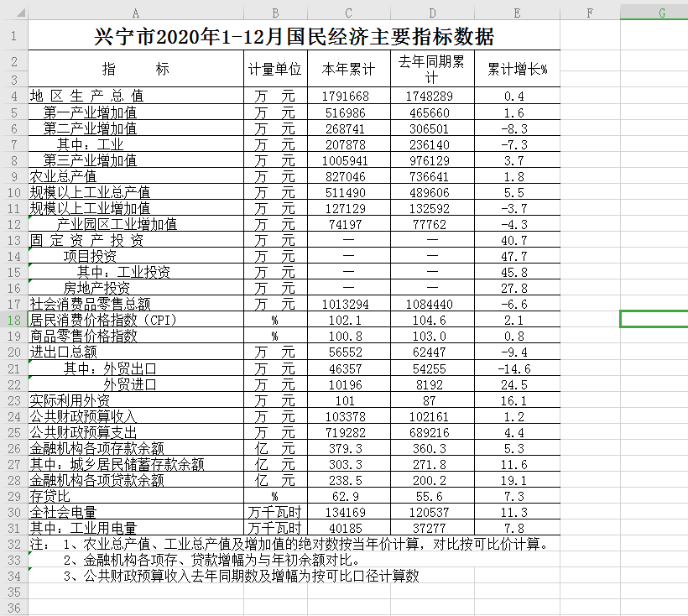The width and height of the screenshot is (688, 616).
Task: Select column E header
Action: [517, 13]
